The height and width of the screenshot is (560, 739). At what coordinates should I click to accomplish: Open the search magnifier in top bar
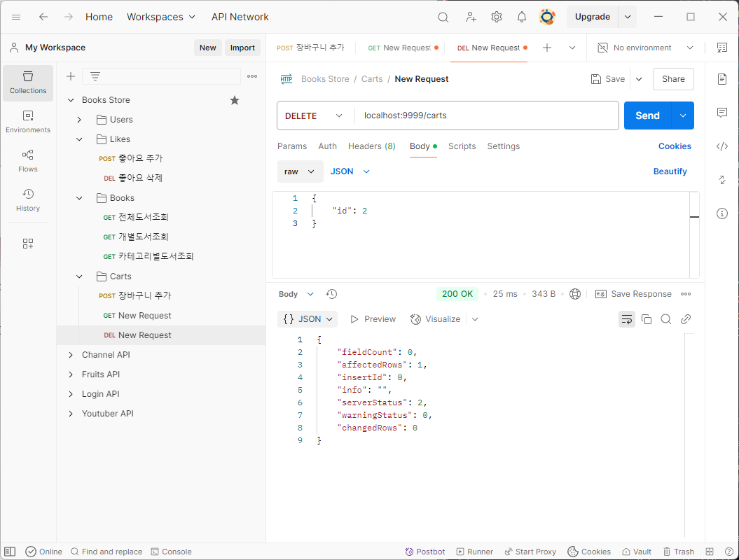pyautogui.click(x=443, y=17)
